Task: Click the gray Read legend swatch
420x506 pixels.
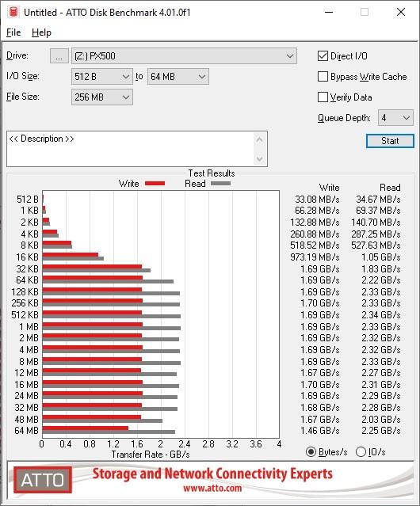Action: (220, 183)
